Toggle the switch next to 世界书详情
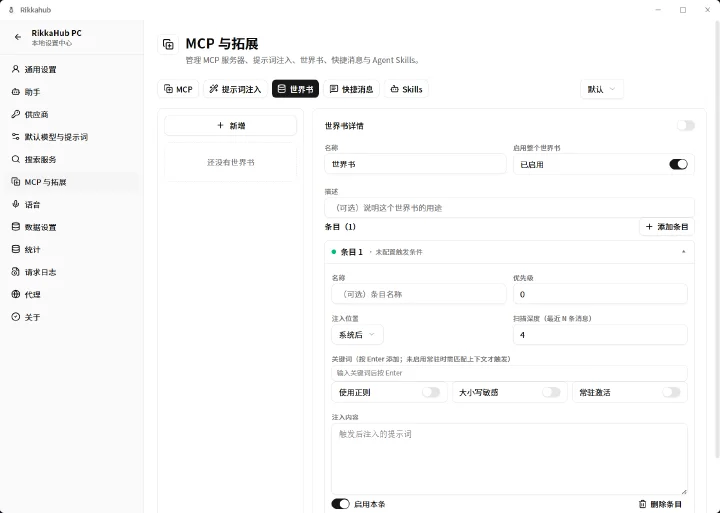This screenshot has width=720, height=513. coord(686,125)
